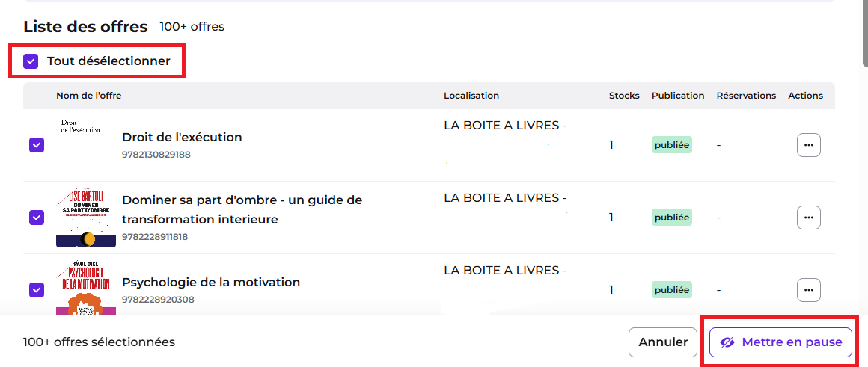Uncheck the Tout désélectionner checkbox
The height and width of the screenshot is (367, 868).
(31, 61)
